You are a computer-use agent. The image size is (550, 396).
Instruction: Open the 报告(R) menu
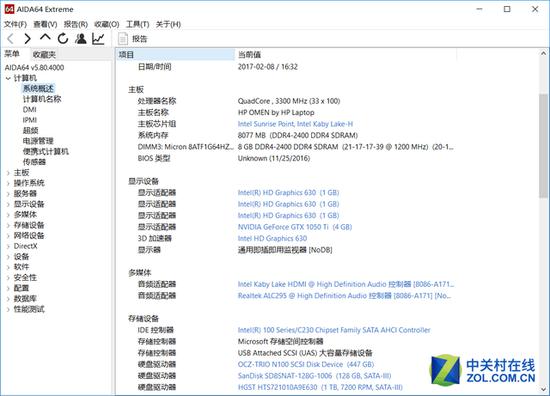76,24
